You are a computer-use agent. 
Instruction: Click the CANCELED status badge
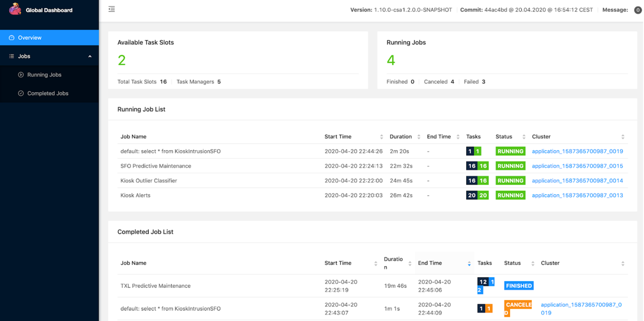tap(518, 308)
